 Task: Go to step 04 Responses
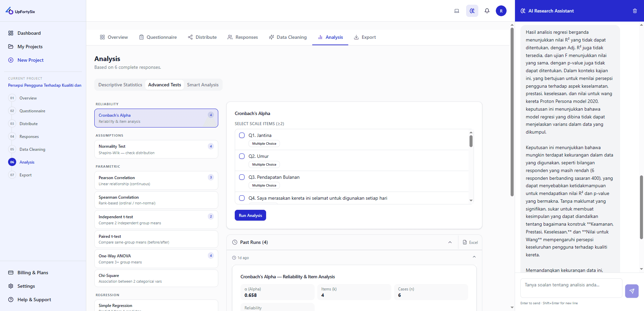pyautogui.click(x=24, y=137)
